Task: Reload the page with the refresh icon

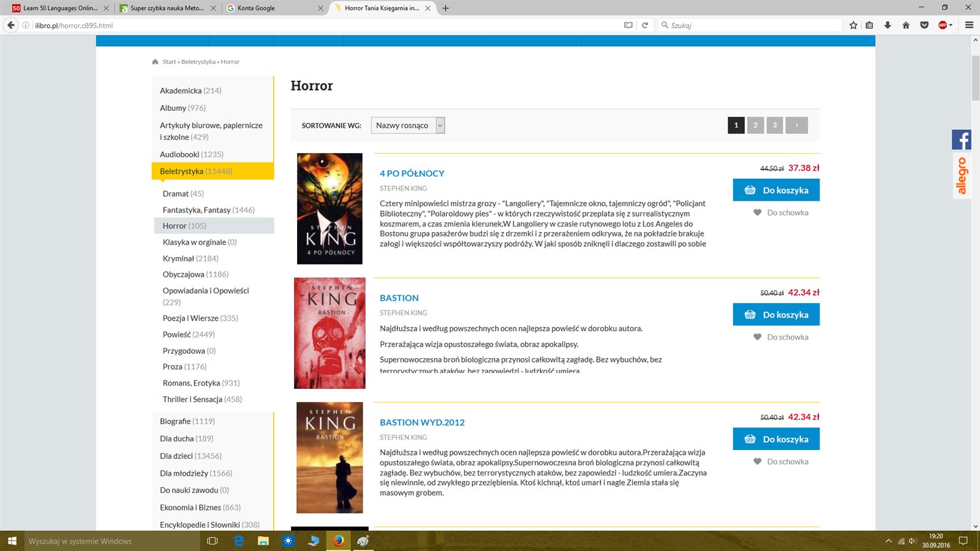Action: 645,25
